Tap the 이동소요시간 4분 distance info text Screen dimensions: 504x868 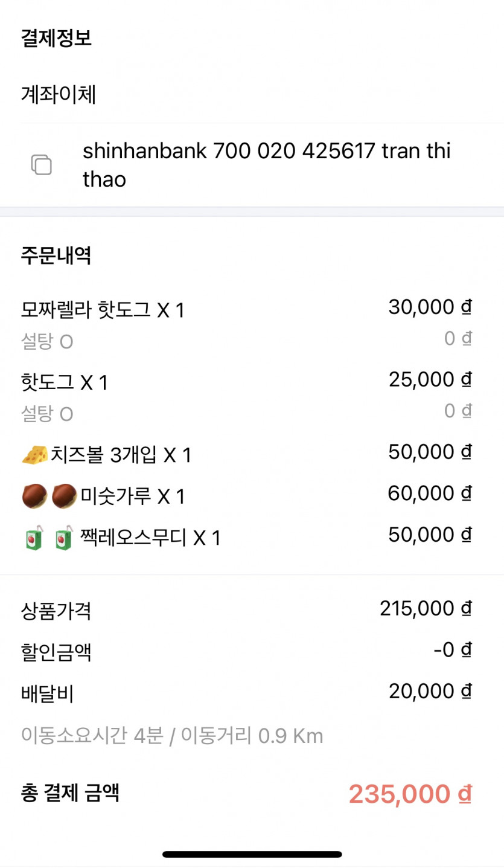point(172,736)
